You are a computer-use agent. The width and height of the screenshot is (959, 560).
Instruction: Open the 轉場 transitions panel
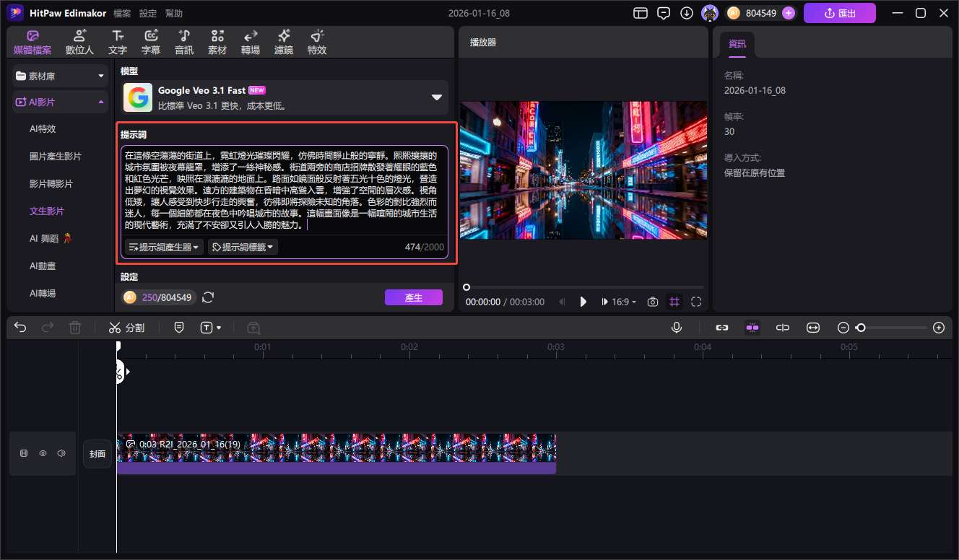point(250,41)
